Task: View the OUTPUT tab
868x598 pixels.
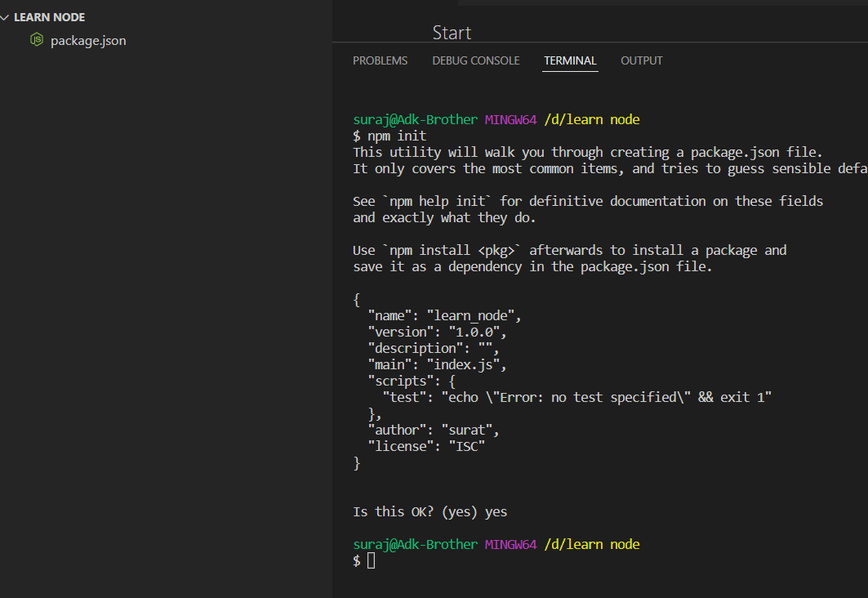Action: [x=642, y=60]
